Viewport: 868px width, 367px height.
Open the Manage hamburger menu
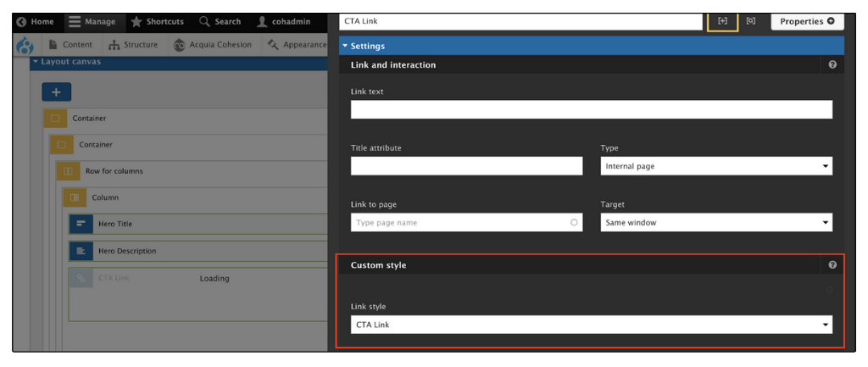click(x=92, y=21)
